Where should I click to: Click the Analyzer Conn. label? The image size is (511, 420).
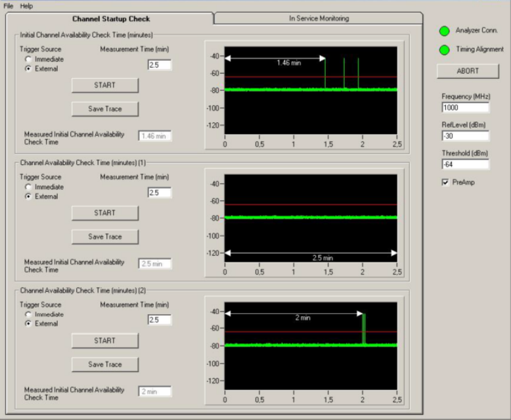(477, 30)
